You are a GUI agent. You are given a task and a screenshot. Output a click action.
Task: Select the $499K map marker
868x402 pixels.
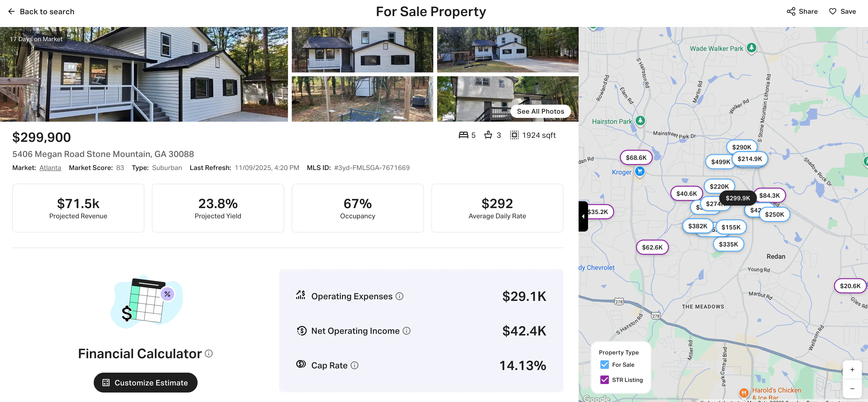coord(720,162)
